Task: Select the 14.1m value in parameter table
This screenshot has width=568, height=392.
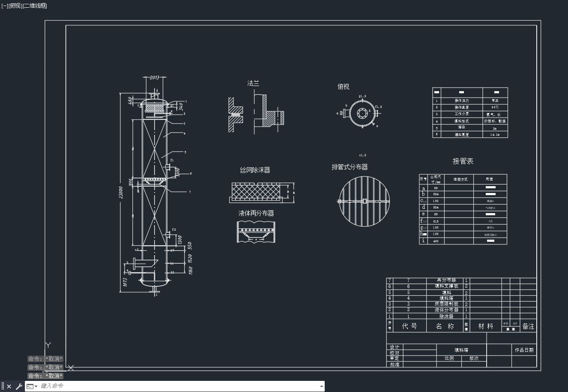Action: [495, 134]
